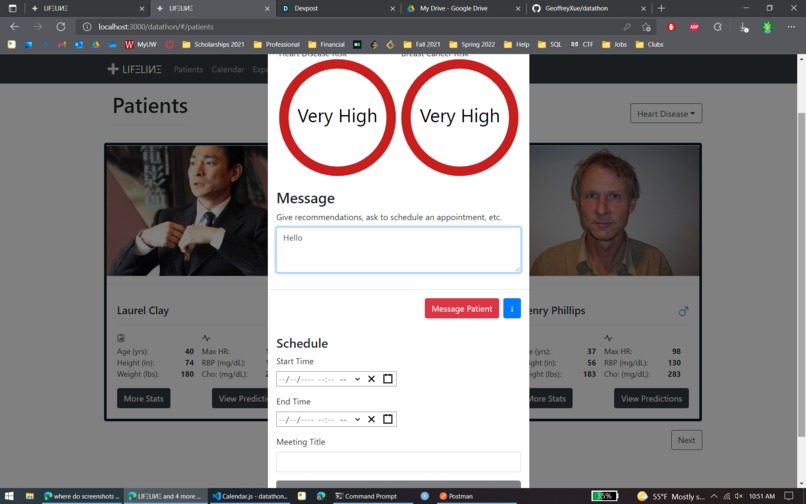Open the browser settings three-dot menu

click(x=791, y=27)
